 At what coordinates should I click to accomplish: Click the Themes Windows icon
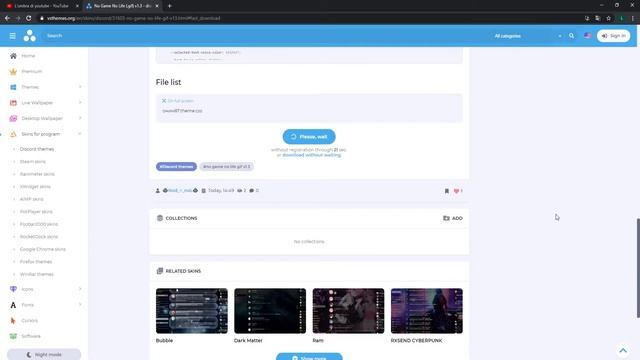point(13,87)
